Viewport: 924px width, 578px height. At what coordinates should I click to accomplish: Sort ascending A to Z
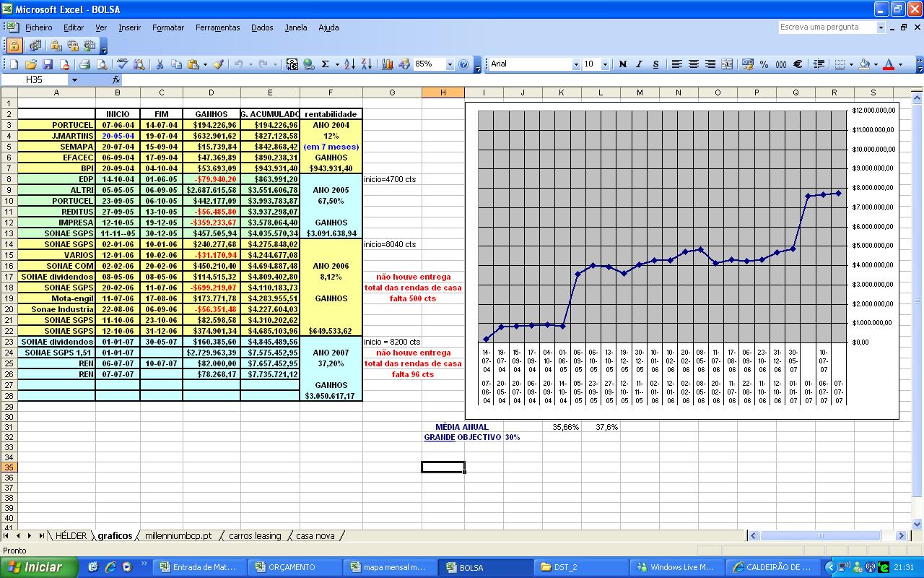349,64
